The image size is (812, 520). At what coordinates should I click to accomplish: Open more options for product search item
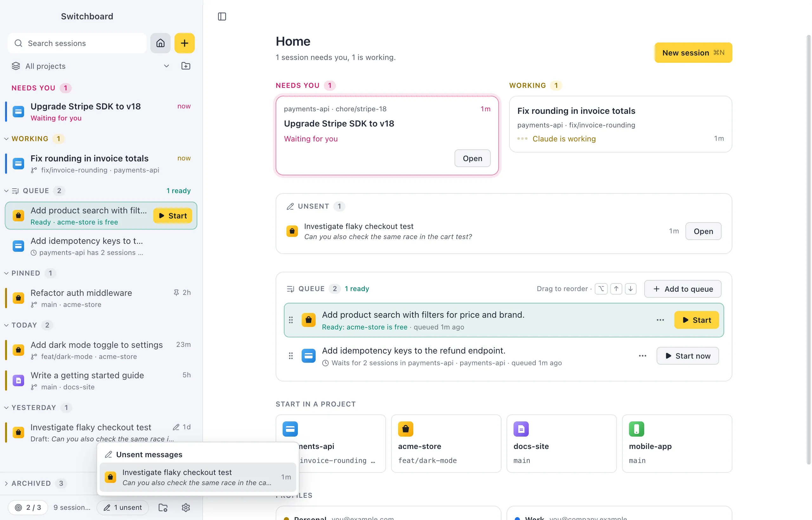660,320
